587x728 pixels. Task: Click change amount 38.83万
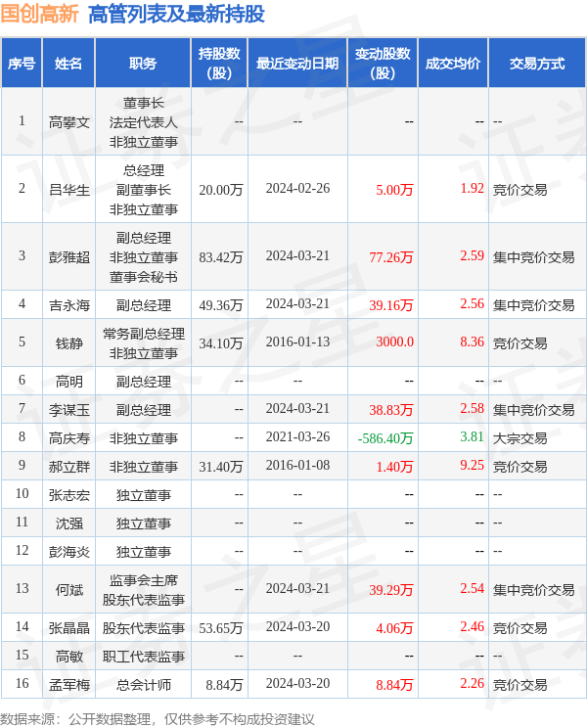pyautogui.click(x=391, y=410)
